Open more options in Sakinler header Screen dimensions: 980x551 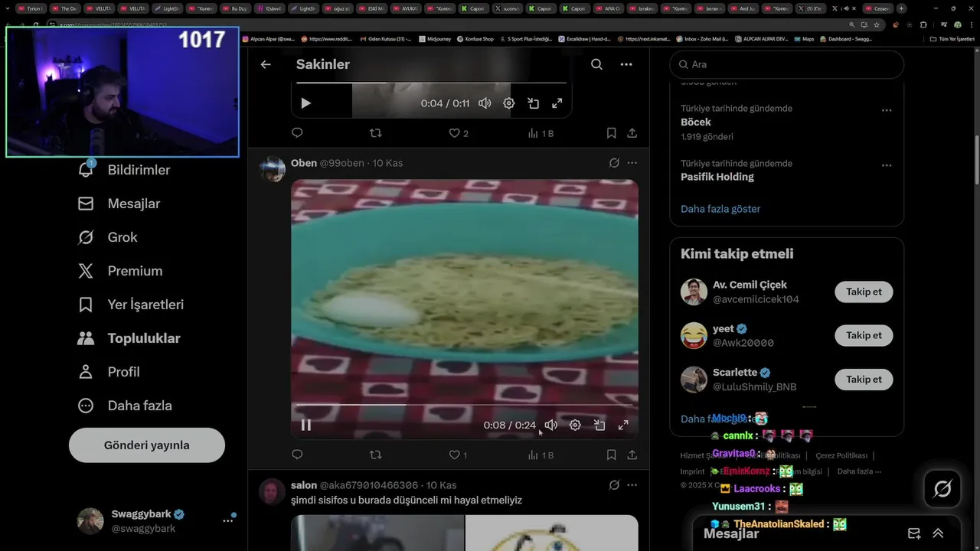pos(626,64)
